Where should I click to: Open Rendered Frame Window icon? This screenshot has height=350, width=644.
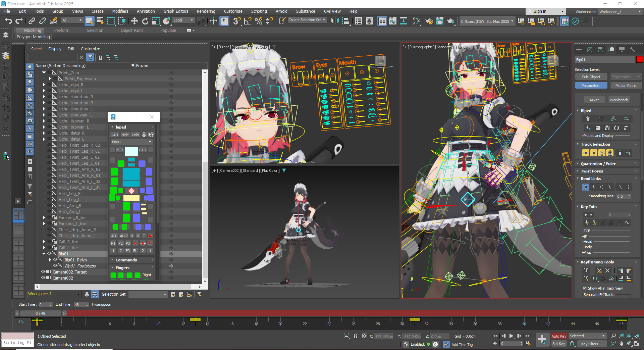point(440,21)
